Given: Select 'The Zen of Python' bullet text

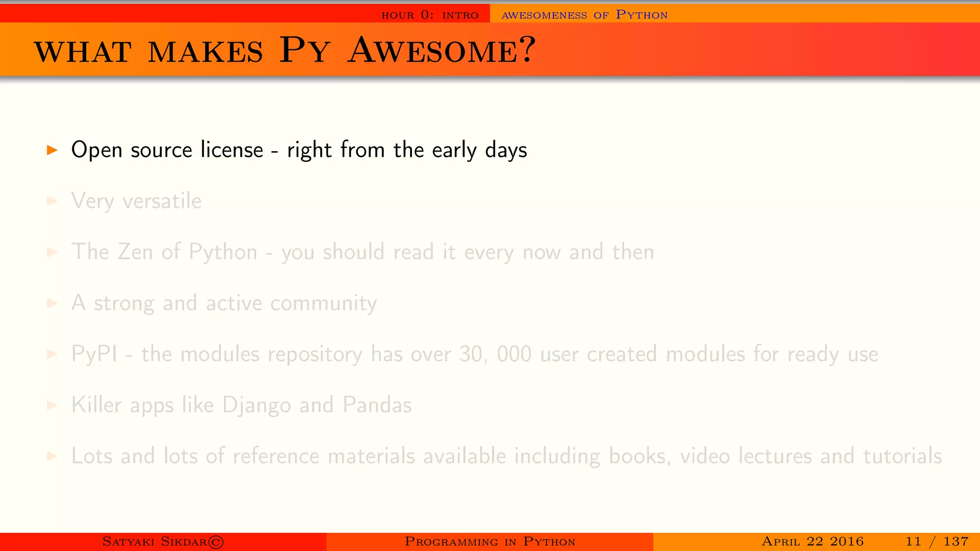Looking at the screenshot, I should 363,252.
